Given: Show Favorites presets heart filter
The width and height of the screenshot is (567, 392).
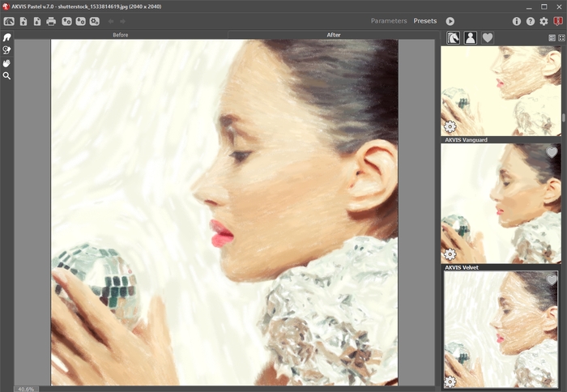Looking at the screenshot, I should click(488, 37).
